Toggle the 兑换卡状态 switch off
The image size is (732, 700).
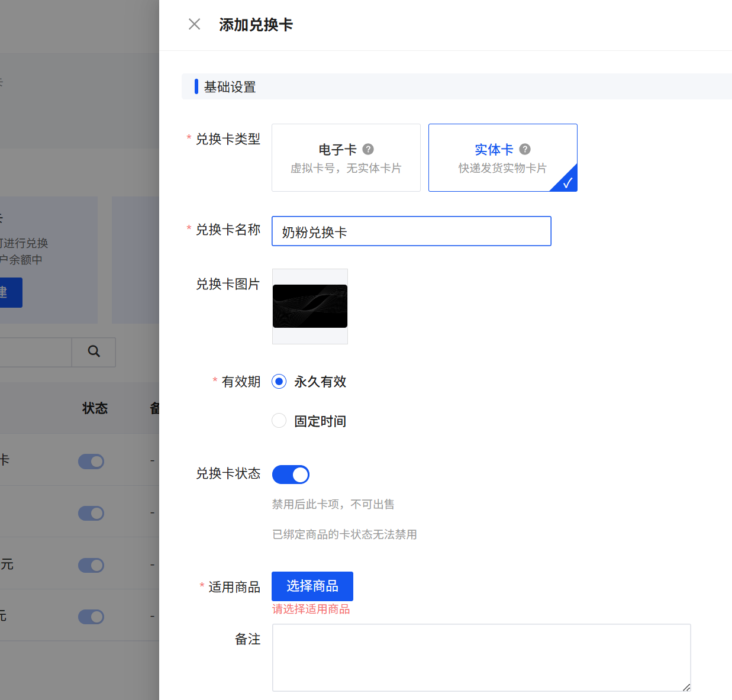(291, 475)
